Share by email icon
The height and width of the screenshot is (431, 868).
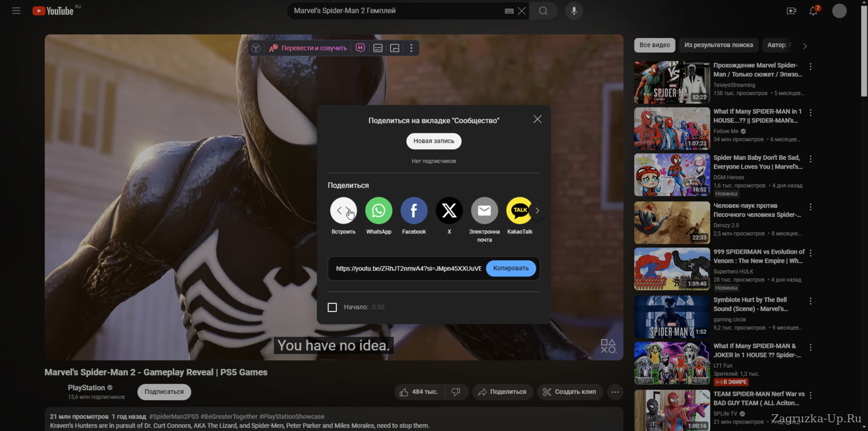coord(484,211)
